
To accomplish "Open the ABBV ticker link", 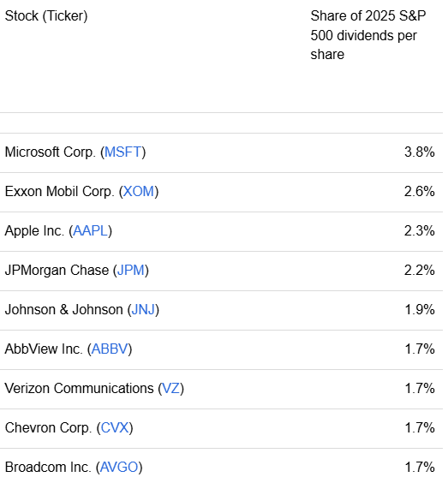I will click(110, 349).
